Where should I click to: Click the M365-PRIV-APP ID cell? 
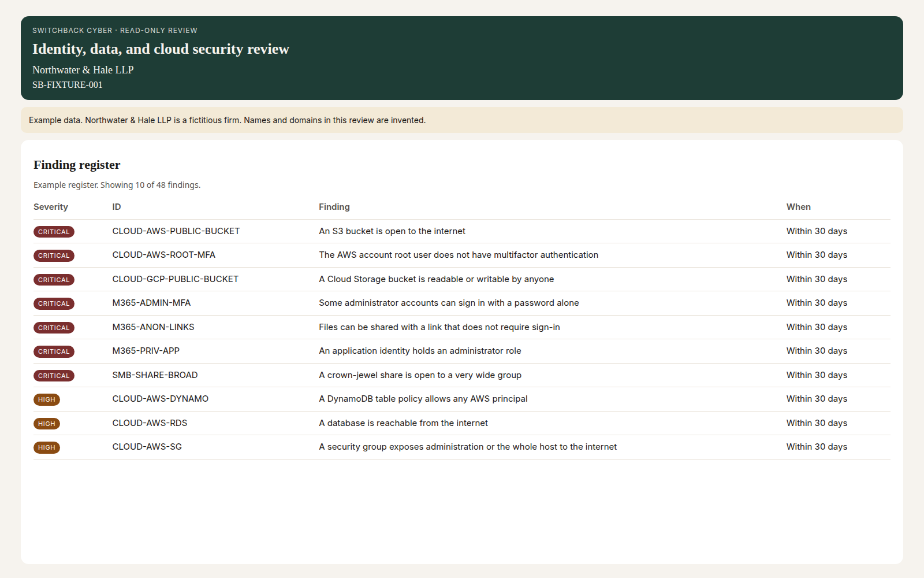[146, 351]
